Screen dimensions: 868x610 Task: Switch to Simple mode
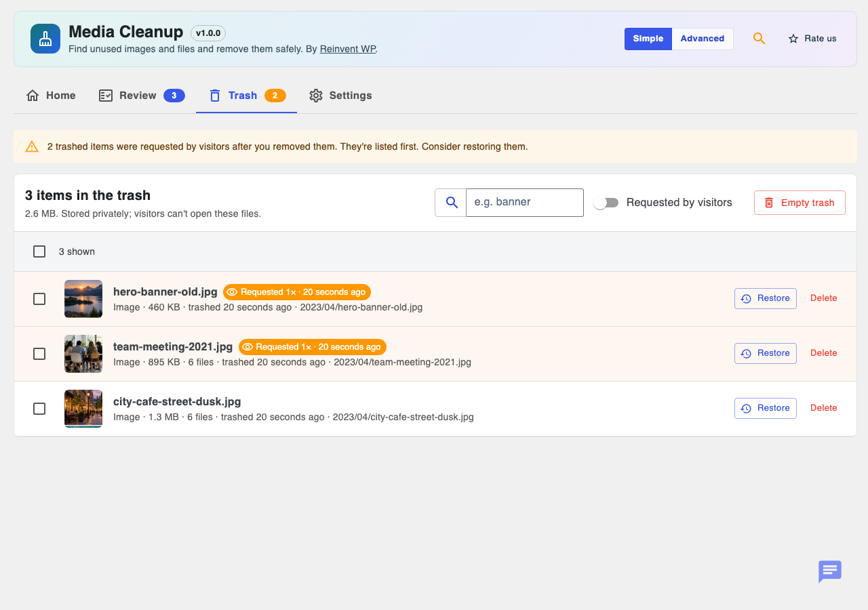pyautogui.click(x=648, y=39)
